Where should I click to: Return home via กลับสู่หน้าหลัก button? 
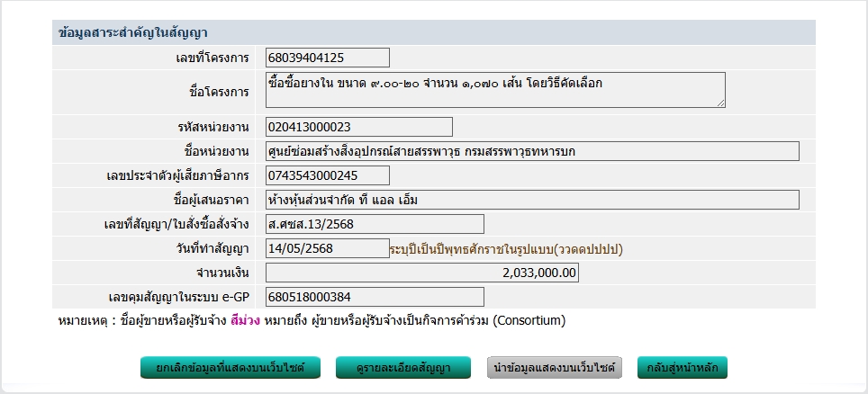(682, 368)
